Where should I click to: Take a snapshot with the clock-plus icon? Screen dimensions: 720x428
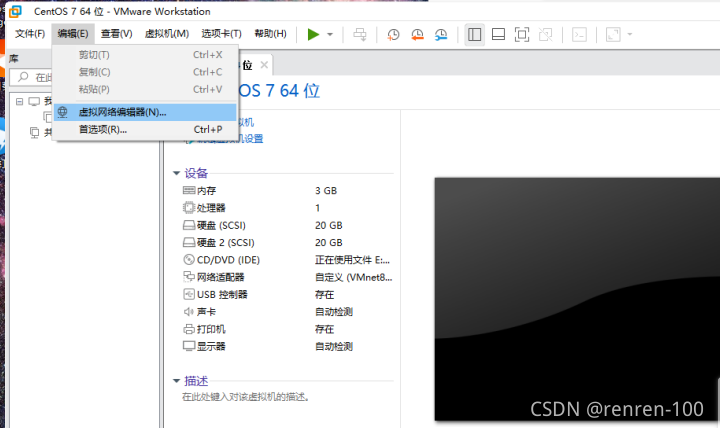point(393,34)
